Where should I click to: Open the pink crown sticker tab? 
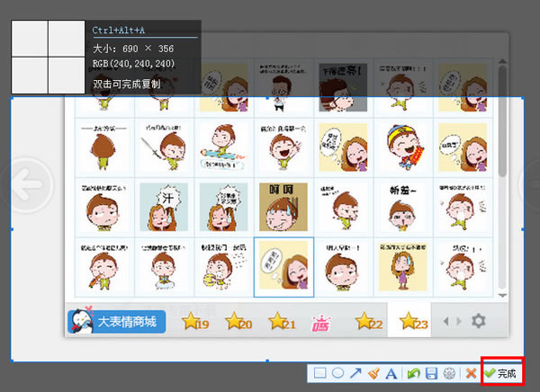321,323
